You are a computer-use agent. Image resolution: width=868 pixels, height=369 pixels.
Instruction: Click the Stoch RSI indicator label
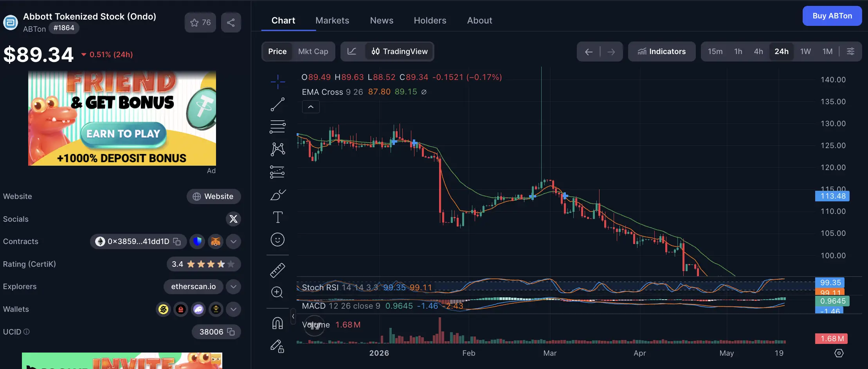pos(320,288)
